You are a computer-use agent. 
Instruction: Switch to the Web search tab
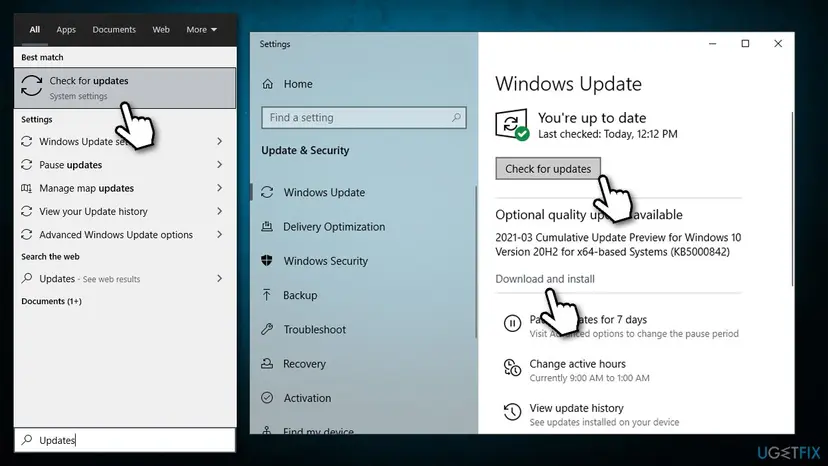(x=161, y=30)
